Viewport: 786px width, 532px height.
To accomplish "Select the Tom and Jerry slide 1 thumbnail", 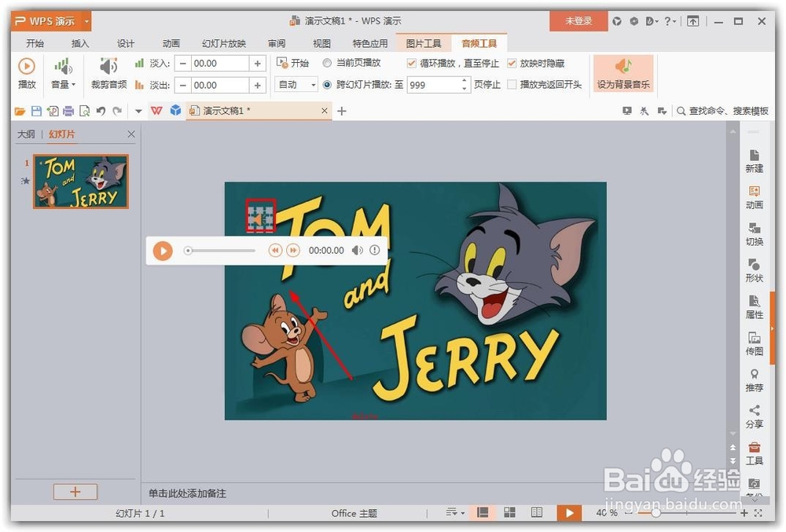I will [x=81, y=182].
